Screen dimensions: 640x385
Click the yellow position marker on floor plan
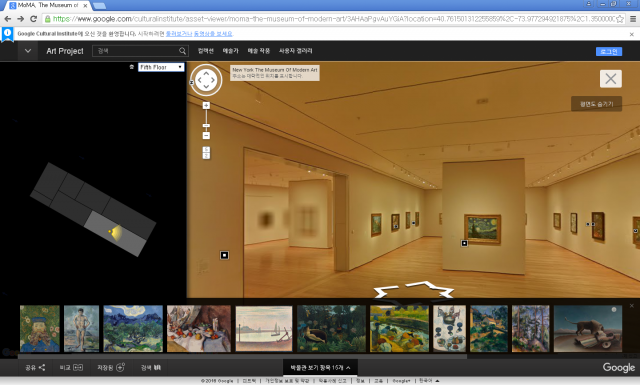(x=109, y=231)
